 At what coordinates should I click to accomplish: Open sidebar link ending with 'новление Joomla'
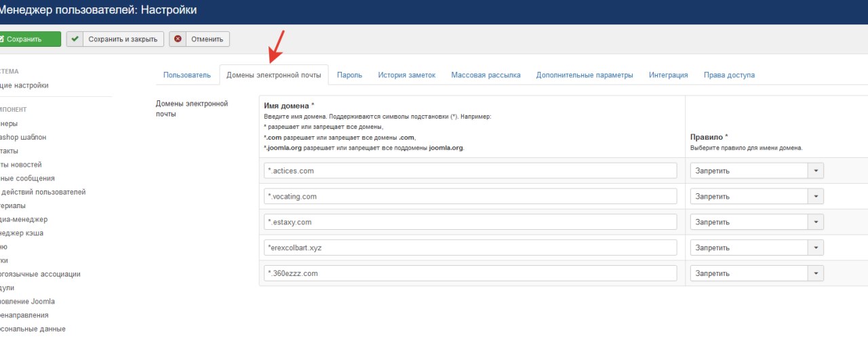click(27, 301)
